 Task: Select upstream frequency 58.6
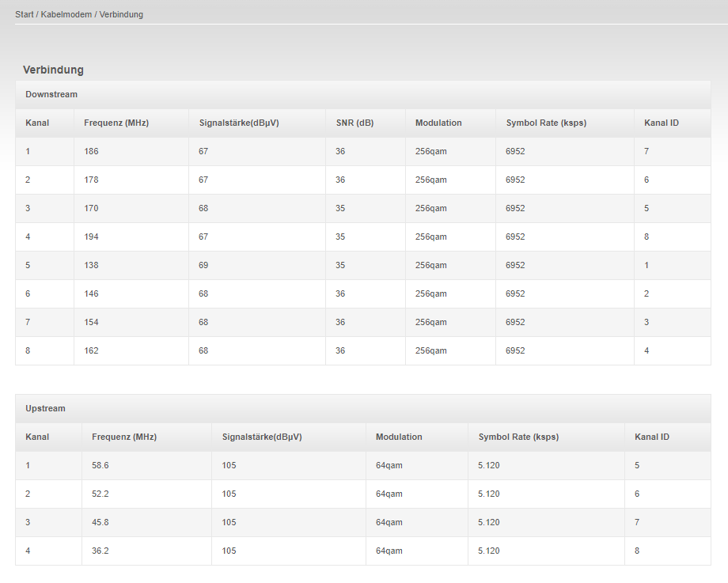pos(100,465)
